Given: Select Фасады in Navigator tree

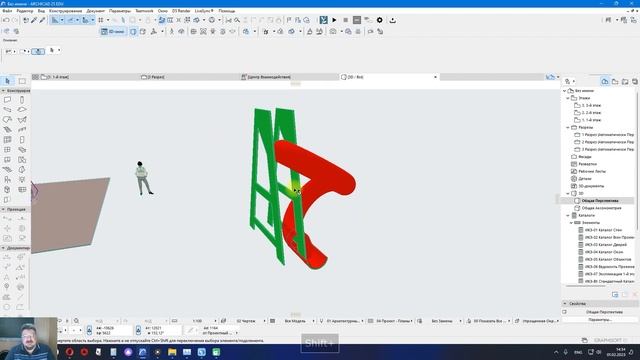Looking at the screenshot, I should (x=585, y=157).
